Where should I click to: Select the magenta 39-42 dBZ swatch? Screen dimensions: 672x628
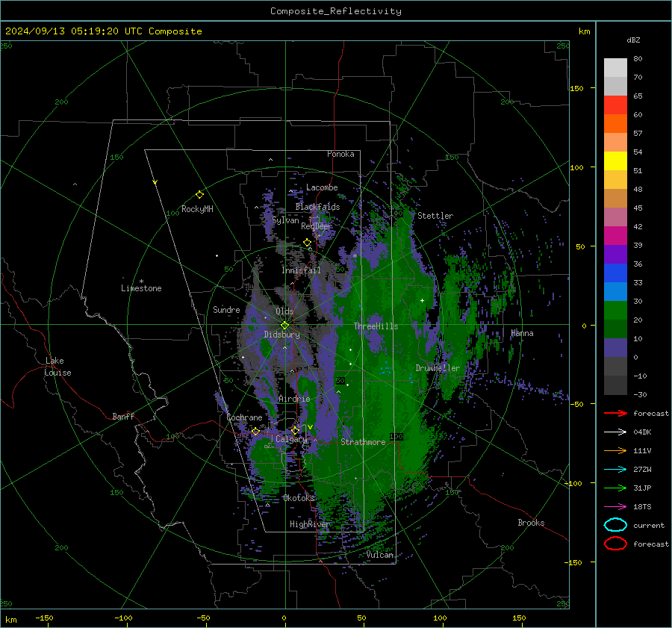(x=615, y=235)
